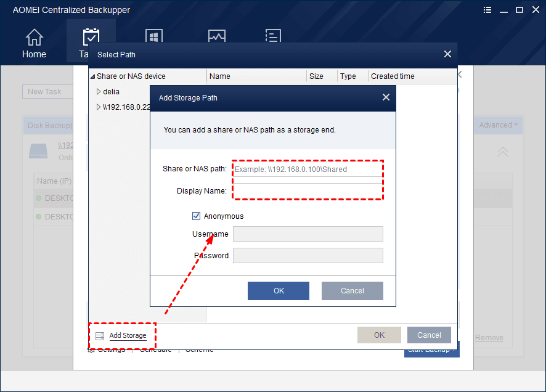Image resolution: width=546 pixels, height=392 pixels.
Task: Close the AOMEI Centralized Backupper window
Action: 536,10
